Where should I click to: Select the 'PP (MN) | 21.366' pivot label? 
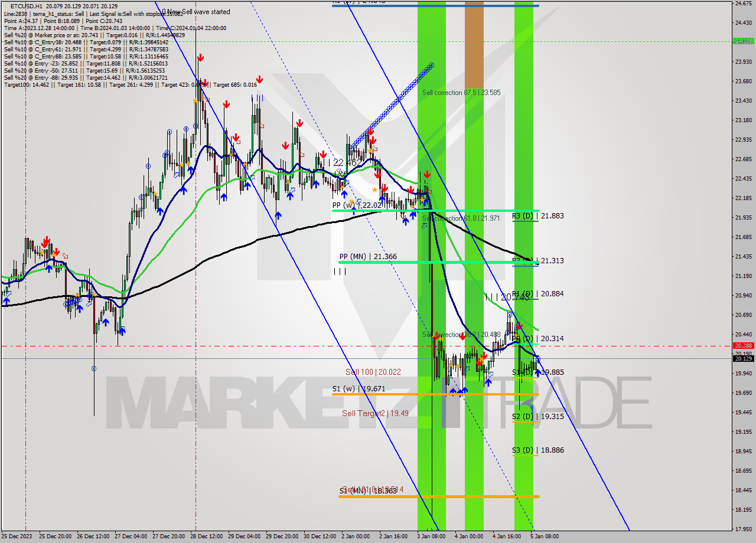tap(368, 257)
